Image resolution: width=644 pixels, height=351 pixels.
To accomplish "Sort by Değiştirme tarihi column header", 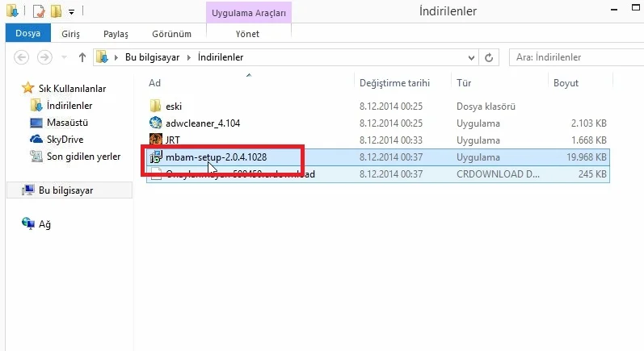I will click(x=394, y=83).
